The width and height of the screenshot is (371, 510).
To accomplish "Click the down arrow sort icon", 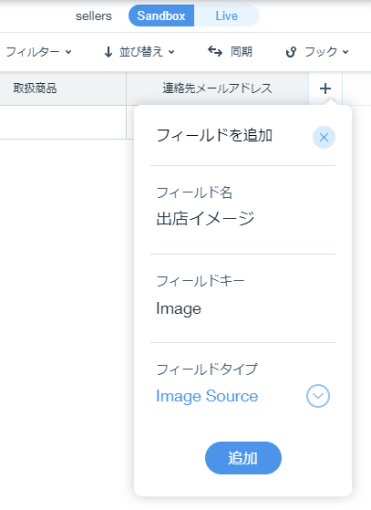I will point(108,52).
